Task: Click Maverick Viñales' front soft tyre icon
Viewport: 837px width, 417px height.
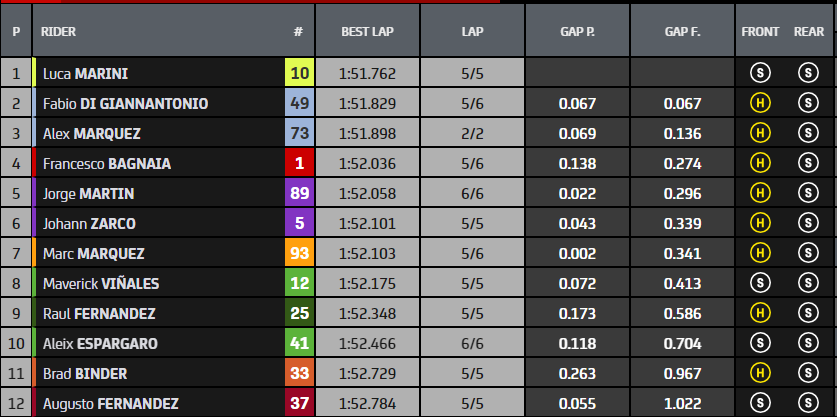Action: click(x=761, y=284)
